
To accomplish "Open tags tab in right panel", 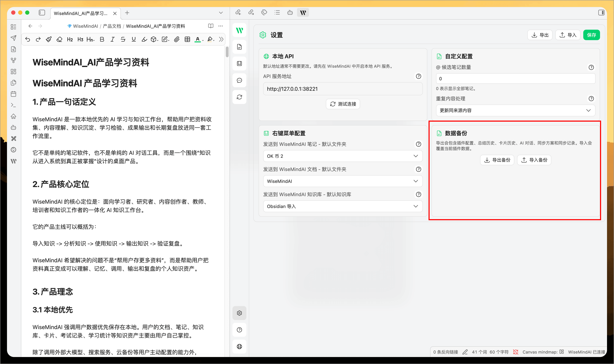I will tap(264, 13).
